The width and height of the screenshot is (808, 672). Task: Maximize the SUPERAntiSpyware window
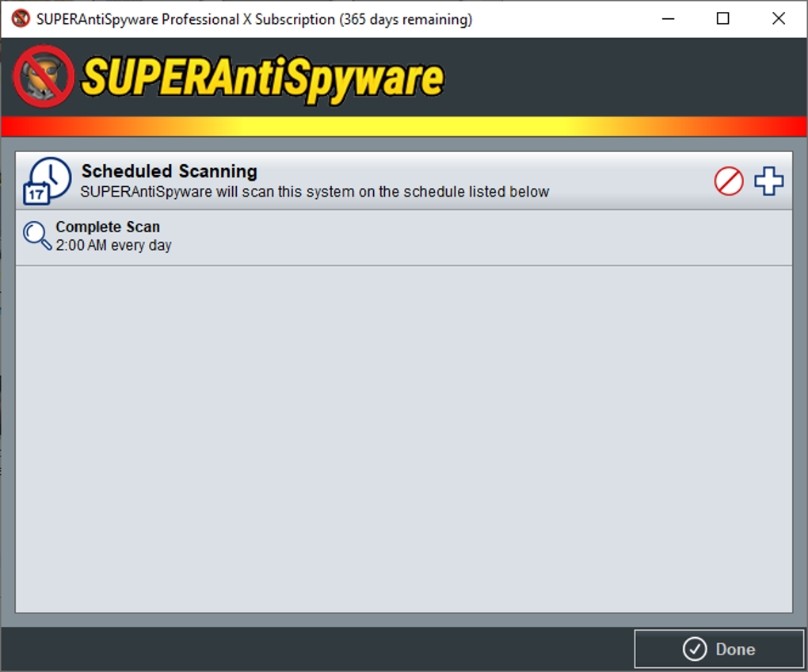723,19
